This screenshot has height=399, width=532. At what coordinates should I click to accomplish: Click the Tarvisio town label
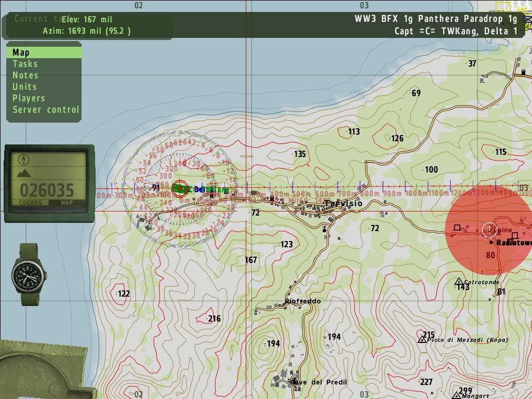coord(343,203)
